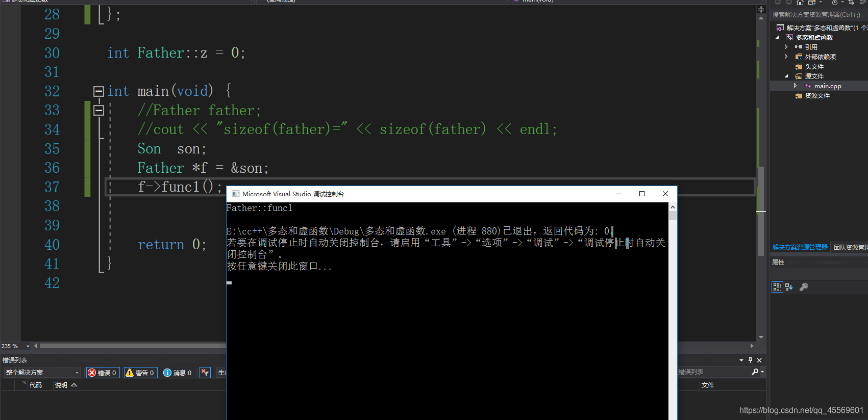Collapse the main function at line 32
The height and width of the screenshot is (420, 868).
[98, 91]
